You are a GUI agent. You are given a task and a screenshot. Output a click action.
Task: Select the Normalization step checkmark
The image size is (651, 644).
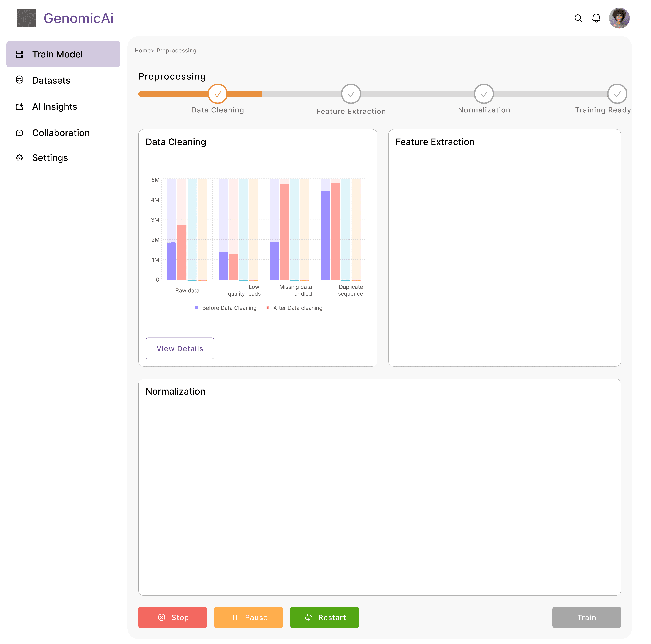point(484,94)
